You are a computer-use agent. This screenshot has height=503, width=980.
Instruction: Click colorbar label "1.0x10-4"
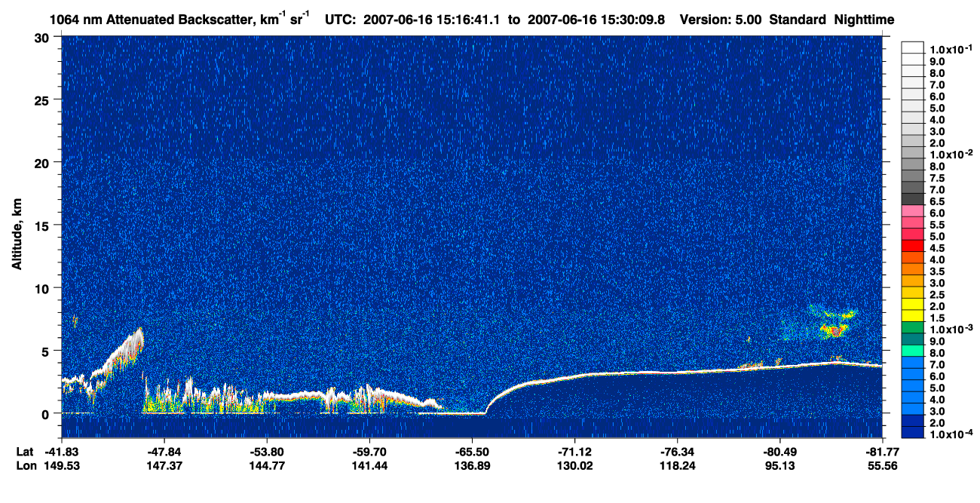[x=951, y=434]
